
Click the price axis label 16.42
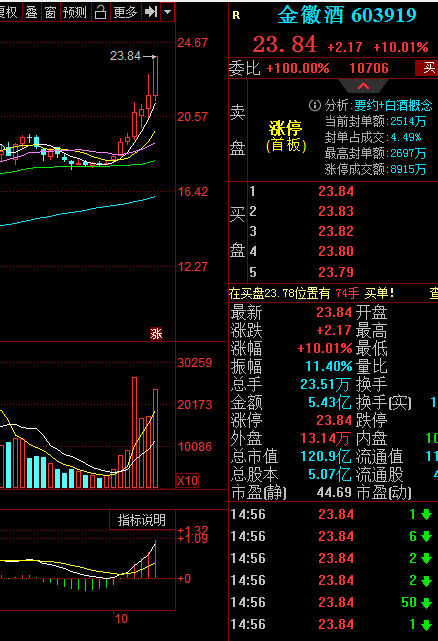pos(193,191)
